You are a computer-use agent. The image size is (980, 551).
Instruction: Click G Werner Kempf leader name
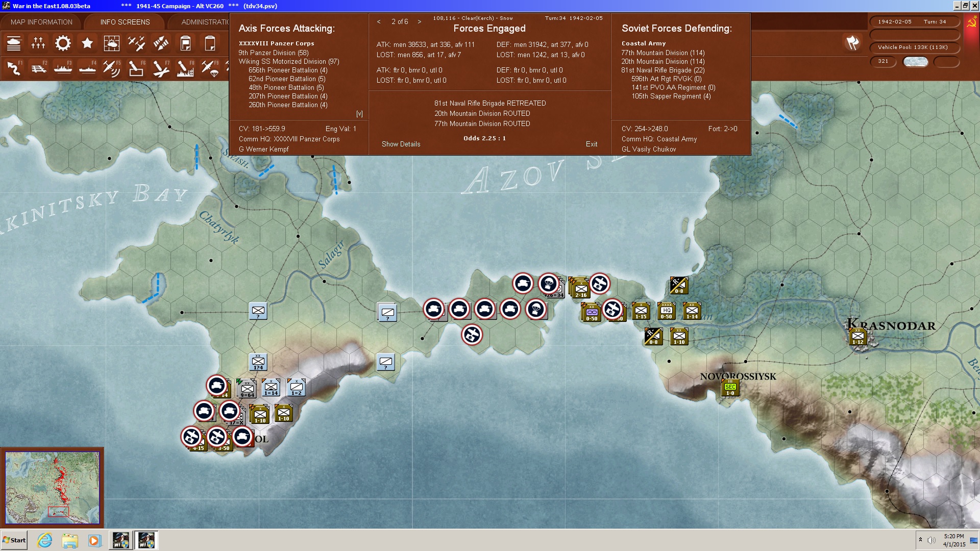tap(264, 149)
